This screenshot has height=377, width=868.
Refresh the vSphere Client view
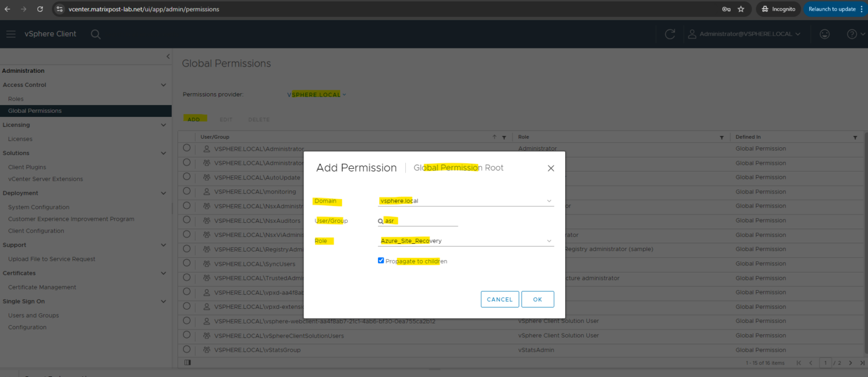670,34
